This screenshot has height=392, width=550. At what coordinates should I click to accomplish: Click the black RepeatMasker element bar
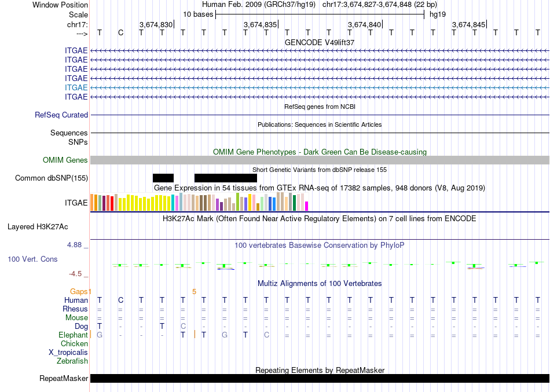point(320,379)
